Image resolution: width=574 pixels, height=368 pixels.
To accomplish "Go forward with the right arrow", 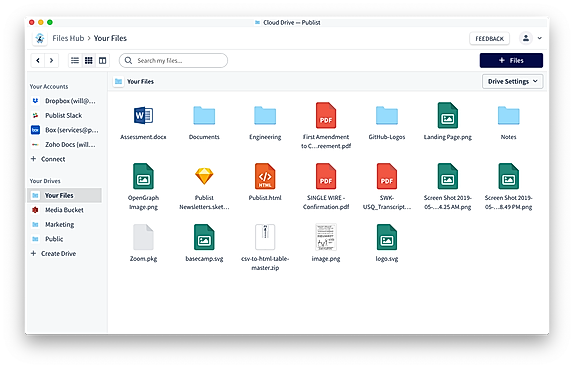I will (51, 60).
